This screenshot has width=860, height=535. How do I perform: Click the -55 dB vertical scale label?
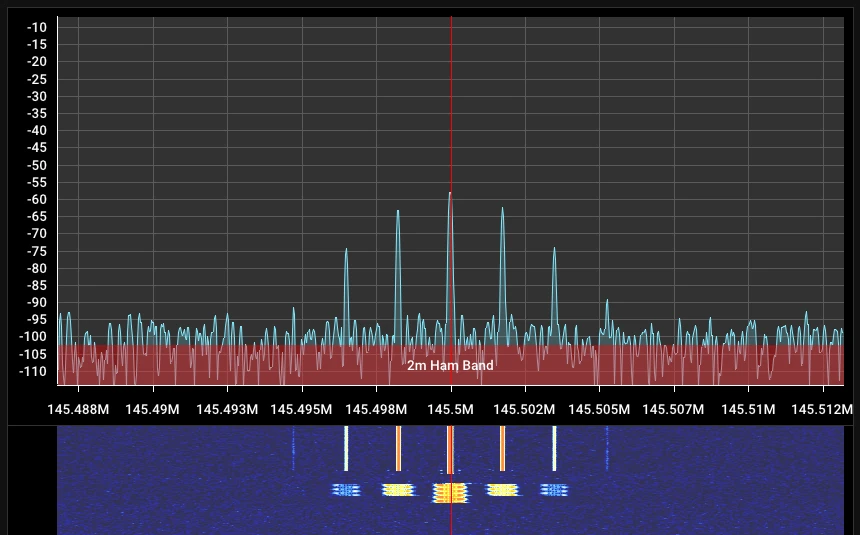point(37,182)
